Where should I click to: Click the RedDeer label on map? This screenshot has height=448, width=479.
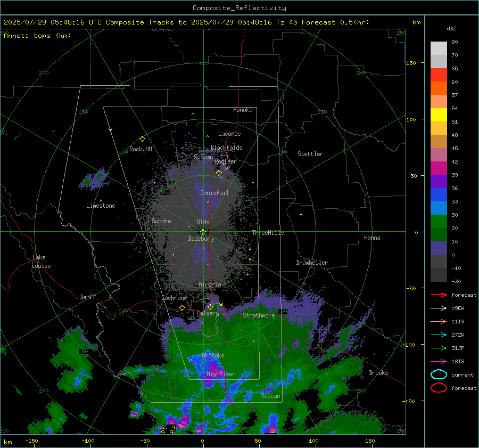pos(226,161)
